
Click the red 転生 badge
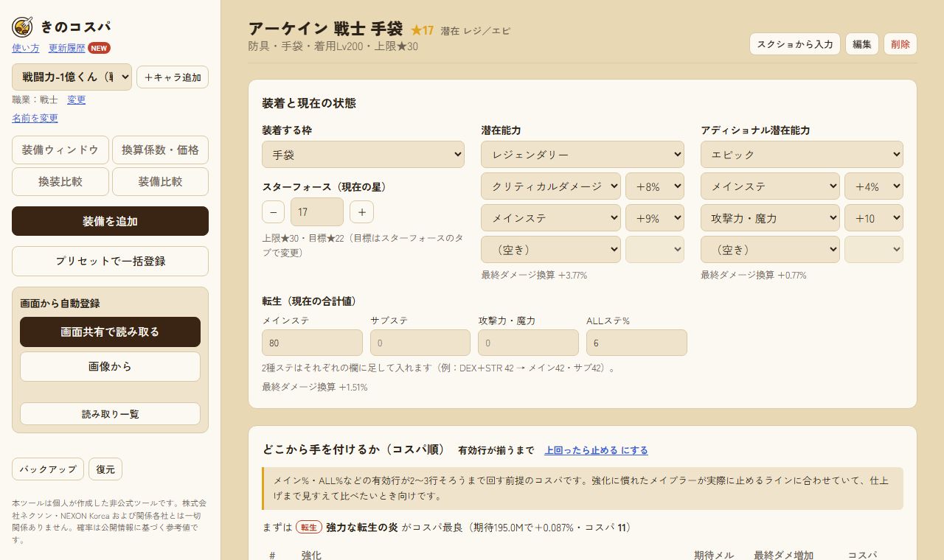click(309, 528)
